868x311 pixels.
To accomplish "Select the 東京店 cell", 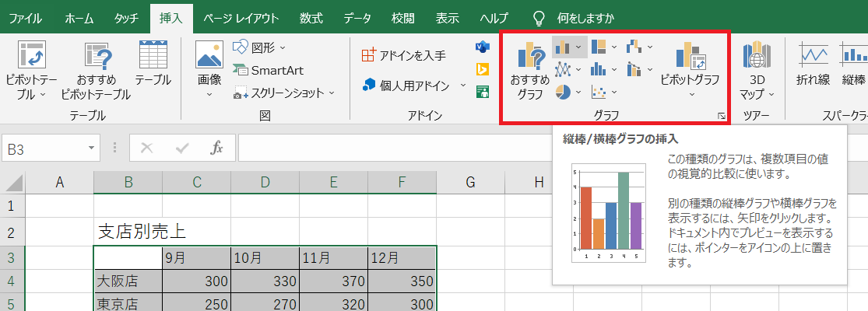I will point(128,302).
